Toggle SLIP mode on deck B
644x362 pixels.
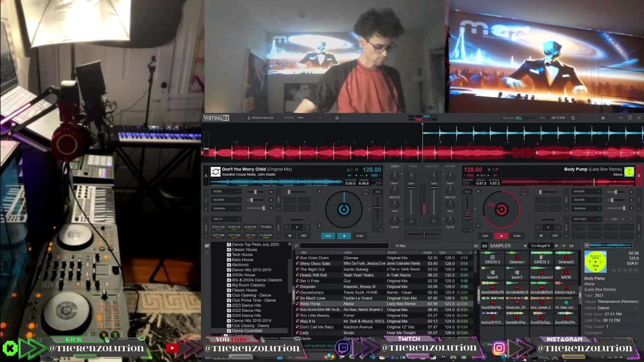[524, 194]
